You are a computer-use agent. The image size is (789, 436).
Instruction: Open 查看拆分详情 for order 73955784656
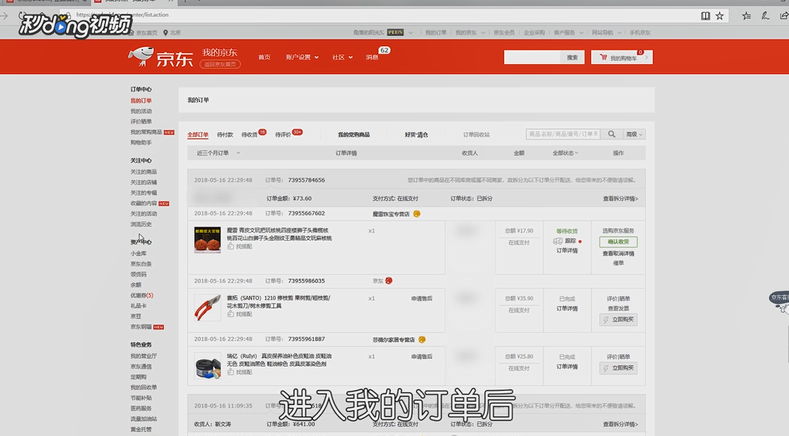coord(620,199)
